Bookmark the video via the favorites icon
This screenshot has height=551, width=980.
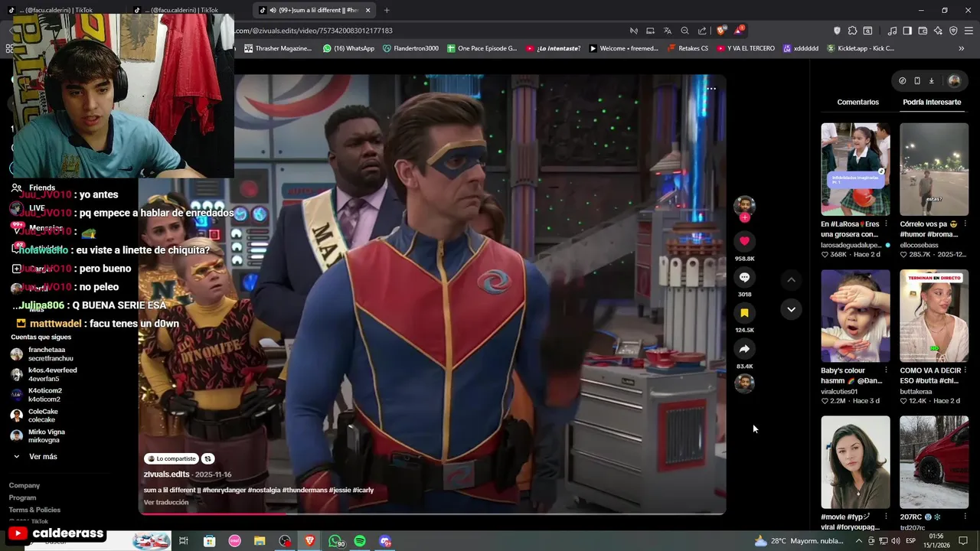[744, 313]
